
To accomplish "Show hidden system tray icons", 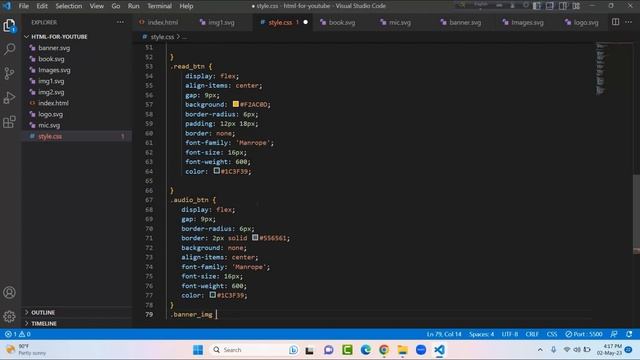I will point(540,350).
